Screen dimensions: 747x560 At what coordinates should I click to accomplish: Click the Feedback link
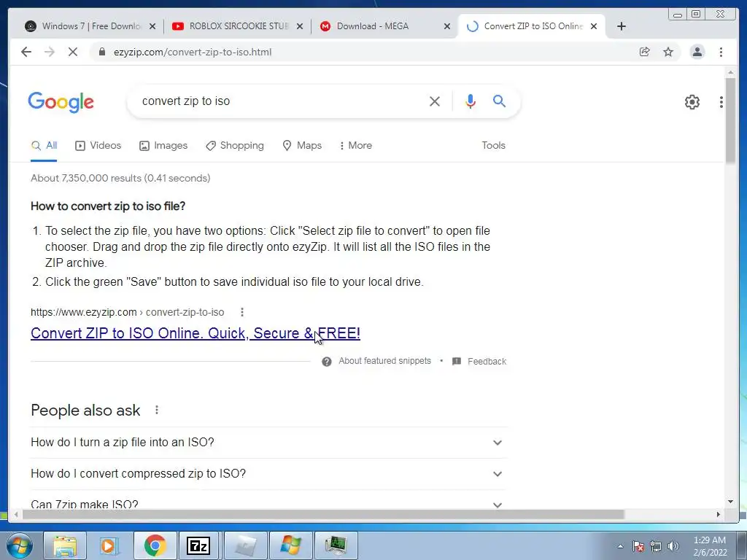[487, 362]
